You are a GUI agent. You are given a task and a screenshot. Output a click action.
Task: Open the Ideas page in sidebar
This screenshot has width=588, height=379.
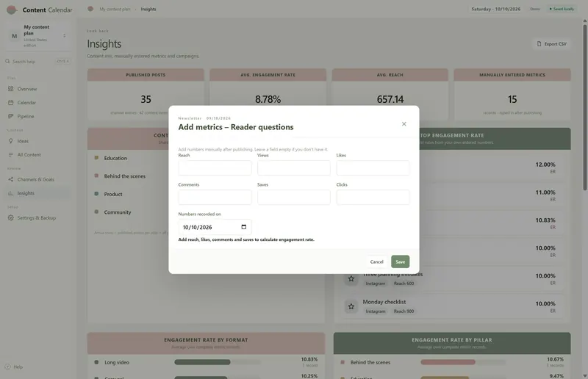pos(37,141)
